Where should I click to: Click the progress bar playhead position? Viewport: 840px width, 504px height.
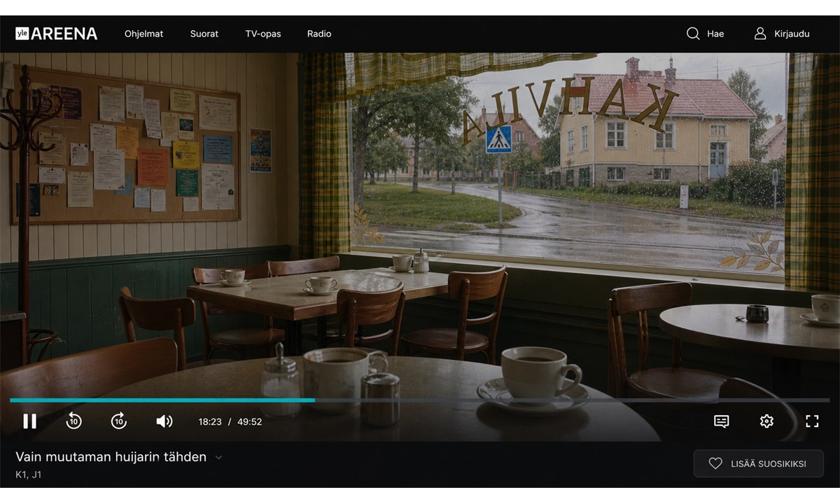coord(314,400)
